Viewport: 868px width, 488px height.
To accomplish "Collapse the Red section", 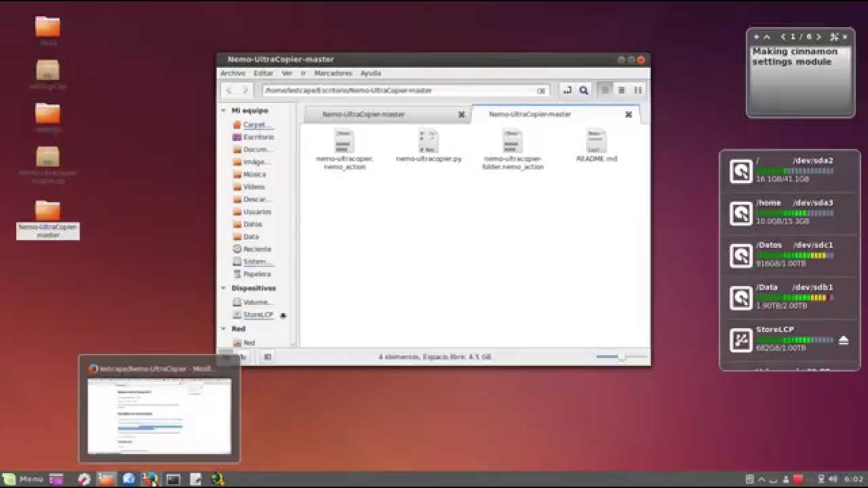I will pyautogui.click(x=224, y=329).
